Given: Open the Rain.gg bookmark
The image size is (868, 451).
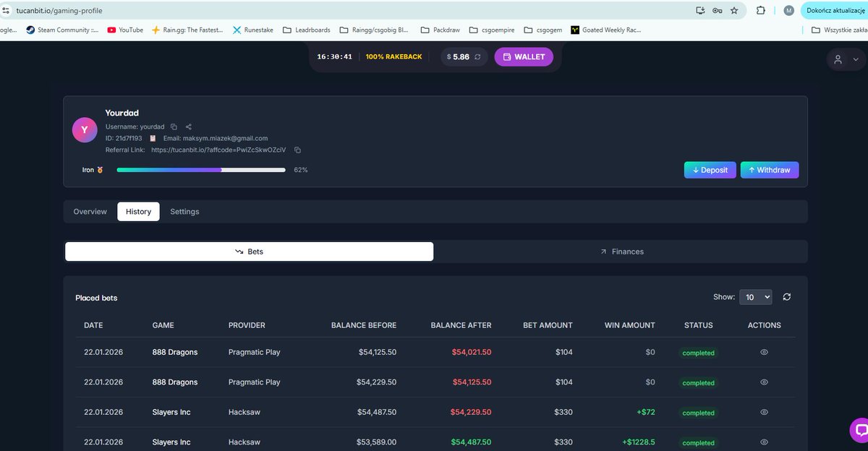Looking at the screenshot, I should pyautogui.click(x=187, y=30).
